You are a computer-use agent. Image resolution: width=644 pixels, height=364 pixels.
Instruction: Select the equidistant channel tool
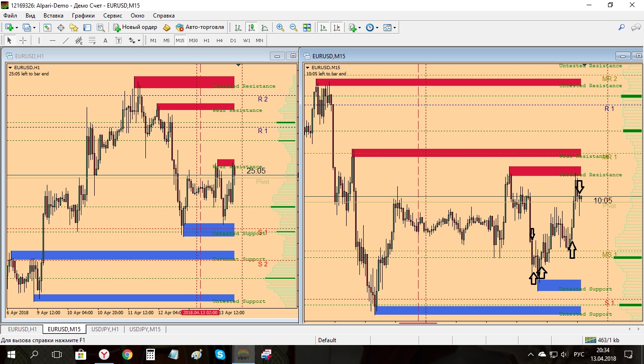(79, 40)
